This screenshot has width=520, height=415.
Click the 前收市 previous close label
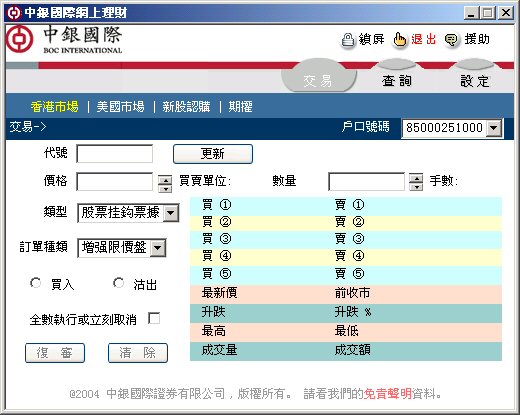pyautogui.click(x=352, y=293)
